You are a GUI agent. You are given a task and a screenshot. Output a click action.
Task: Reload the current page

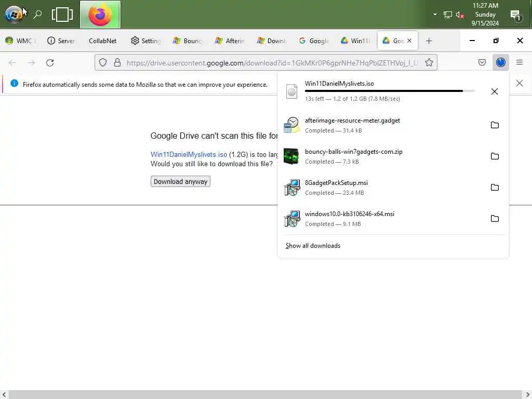coord(50,63)
